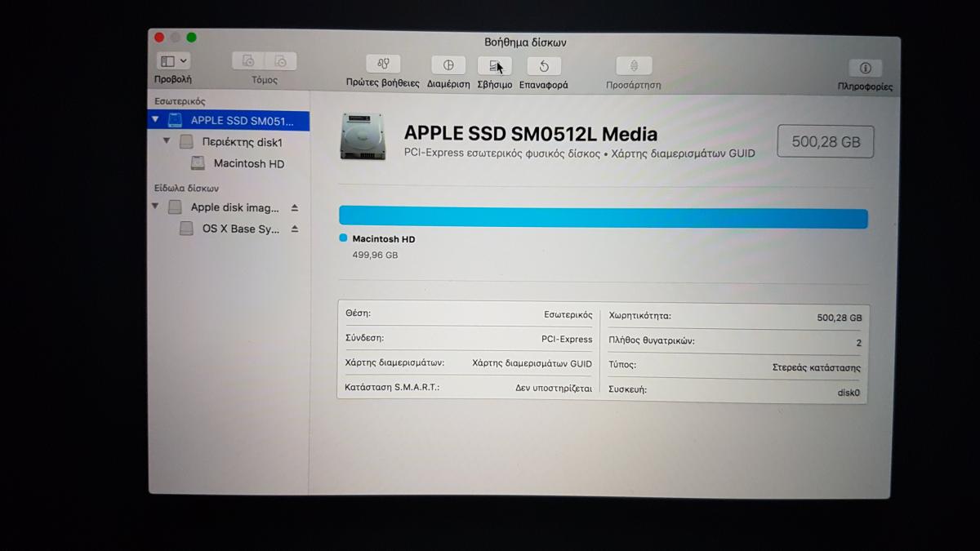This screenshot has height=551, width=980.
Task: Click the add volume icon under Τόμος
Action: pyautogui.click(x=248, y=61)
